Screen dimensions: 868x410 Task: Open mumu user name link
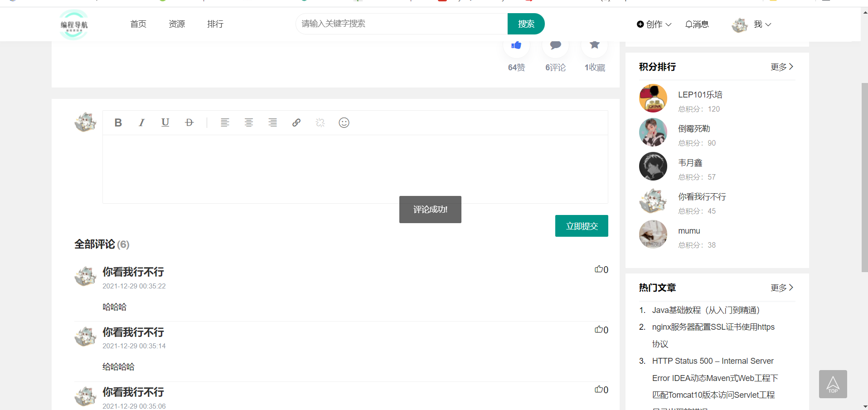point(689,231)
